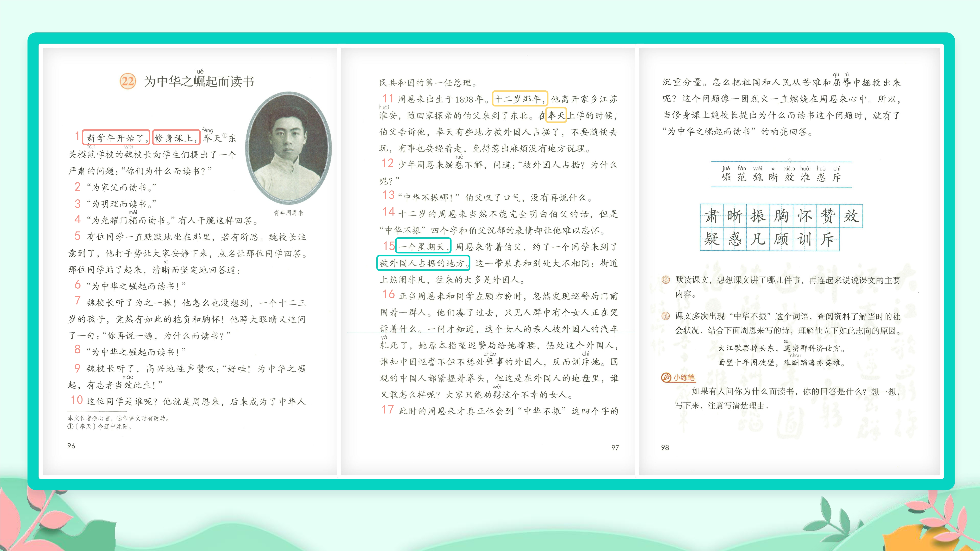980x551 pixels.
Task: Click the teal-boxed phrase 被外国人占据的地方
Action: [x=423, y=263]
